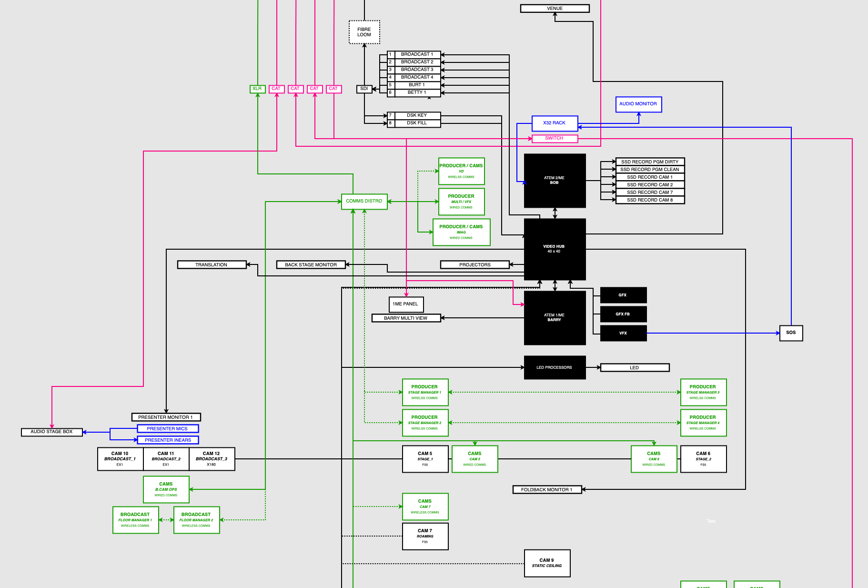Select the 1ME PANEL box
868x588 pixels.
pyautogui.click(x=406, y=304)
